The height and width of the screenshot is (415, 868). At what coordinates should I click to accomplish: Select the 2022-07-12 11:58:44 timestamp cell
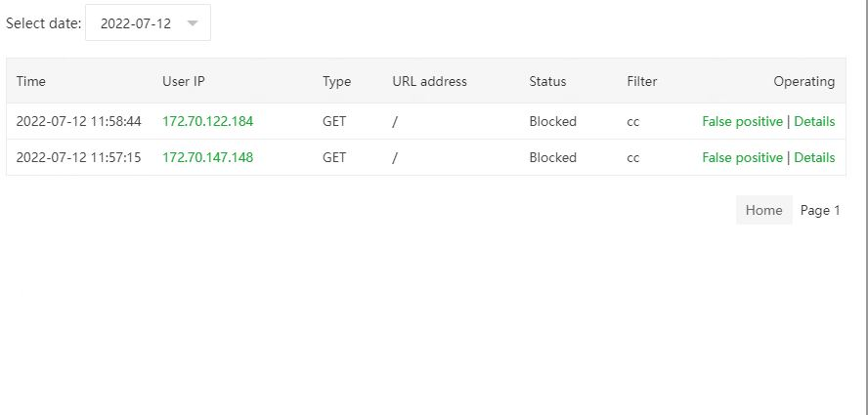[79, 122]
